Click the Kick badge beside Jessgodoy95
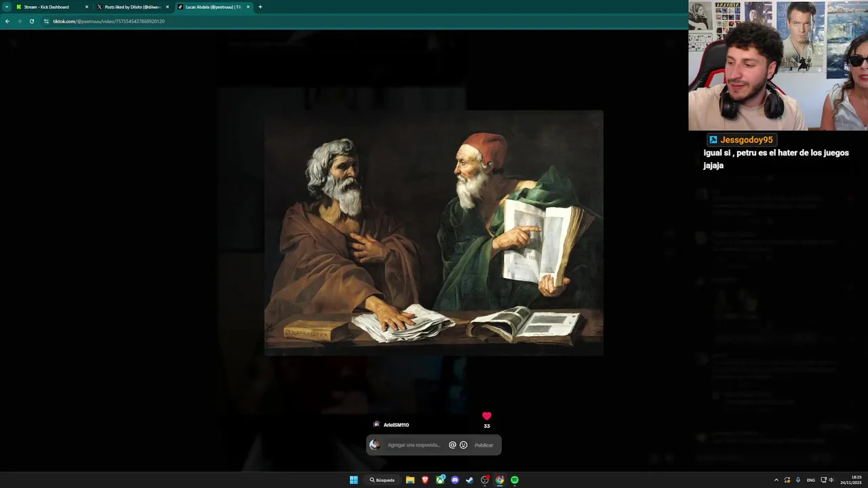This screenshot has width=868, height=488. 713,140
